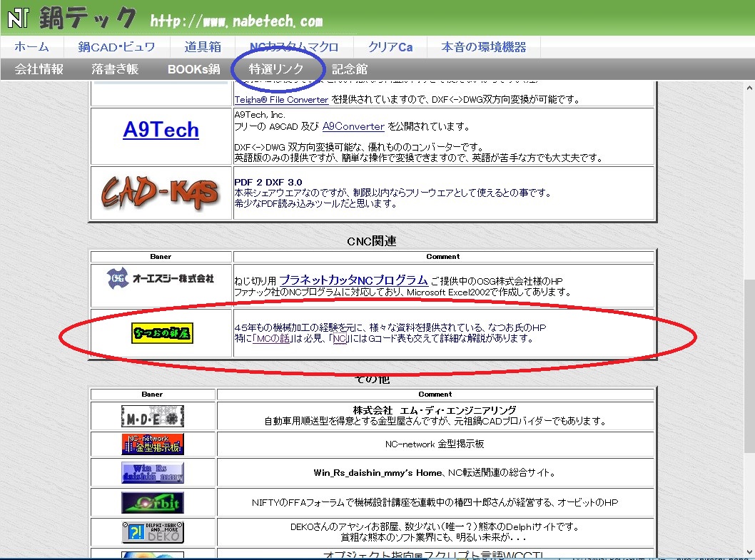Viewport: 755px width, 560px height.
Task: Click the Orbit banner image
Action: point(153,503)
